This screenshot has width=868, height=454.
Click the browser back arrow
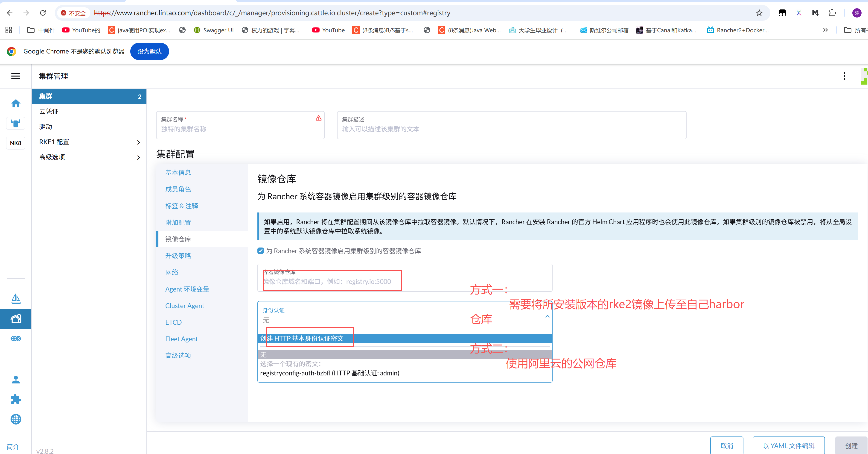(x=10, y=13)
